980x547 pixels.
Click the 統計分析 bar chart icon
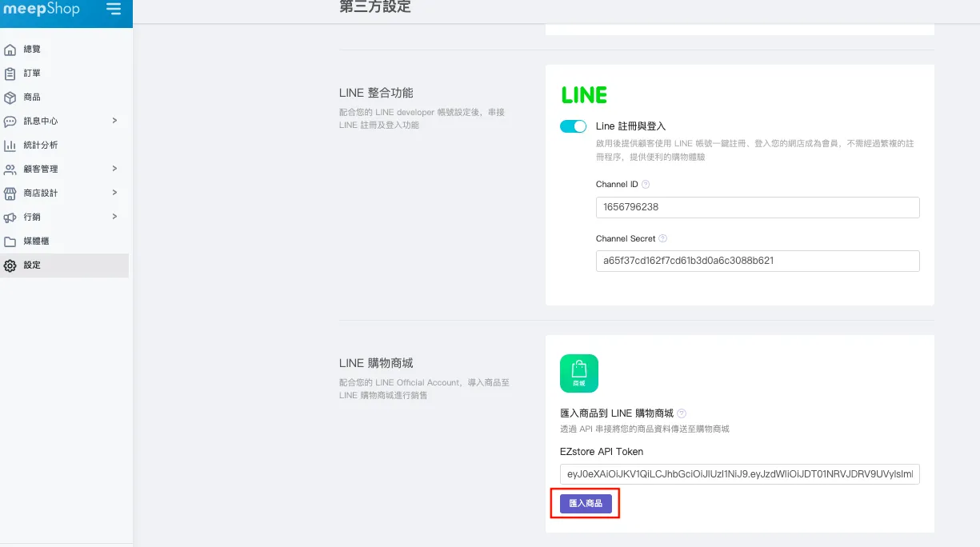click(x=10, y=146)
